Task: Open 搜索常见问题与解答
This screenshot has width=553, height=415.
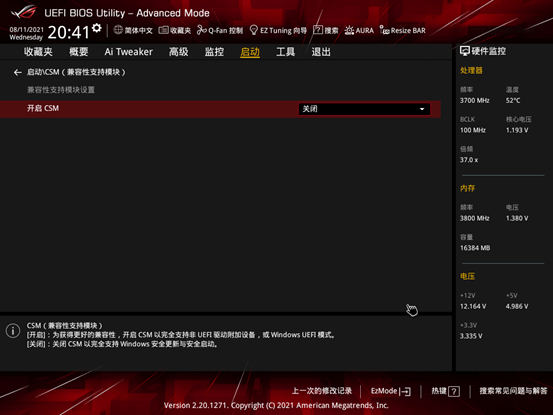Action: [x=513, y=391]
